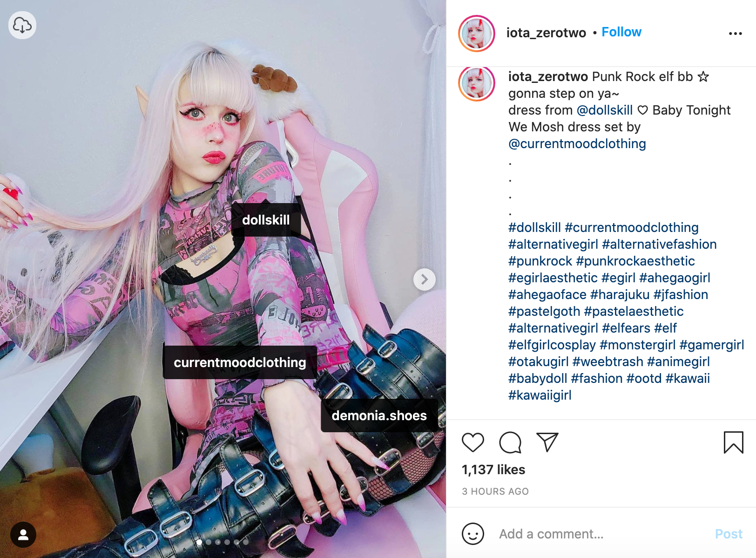Image resolution: width=756 pixels, height=558 pixels.
Task: Jump to the second carousel dot
Action: pos(209,542)
